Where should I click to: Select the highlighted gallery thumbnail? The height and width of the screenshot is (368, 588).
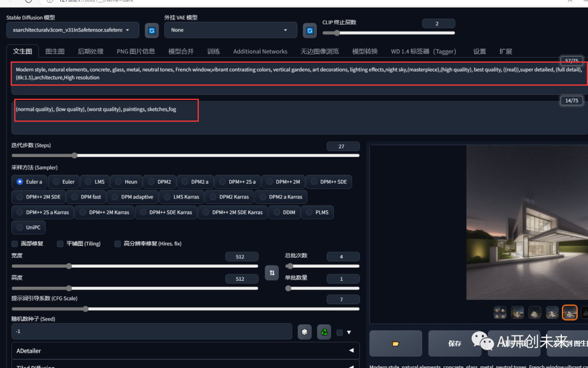569,312
